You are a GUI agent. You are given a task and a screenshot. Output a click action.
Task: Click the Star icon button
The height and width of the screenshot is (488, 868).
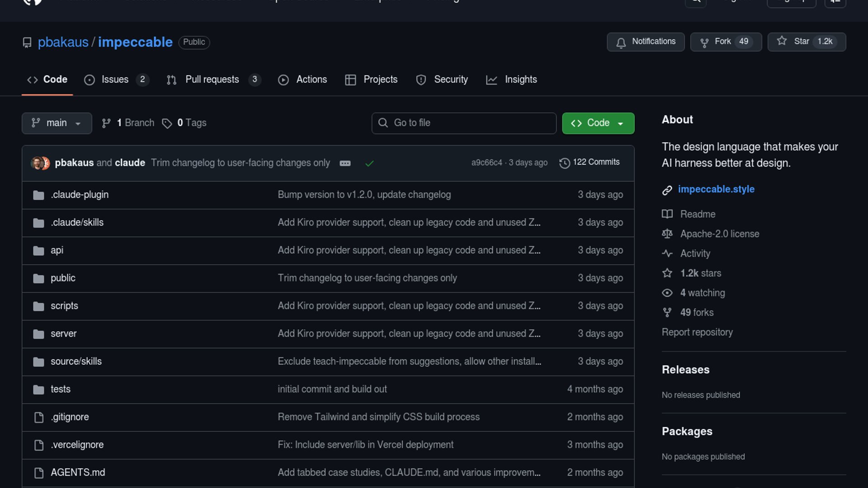pyautogui.click(x=782, y=41)
